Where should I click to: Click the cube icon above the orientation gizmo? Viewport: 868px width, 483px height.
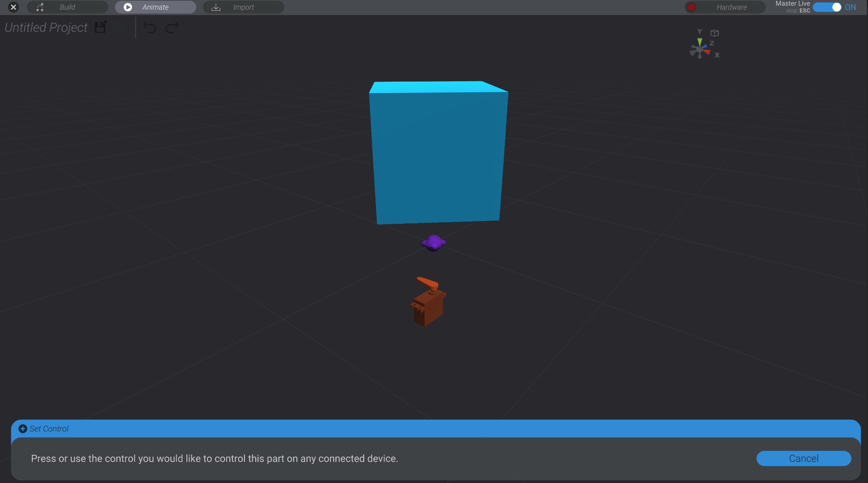click(714, 33)
